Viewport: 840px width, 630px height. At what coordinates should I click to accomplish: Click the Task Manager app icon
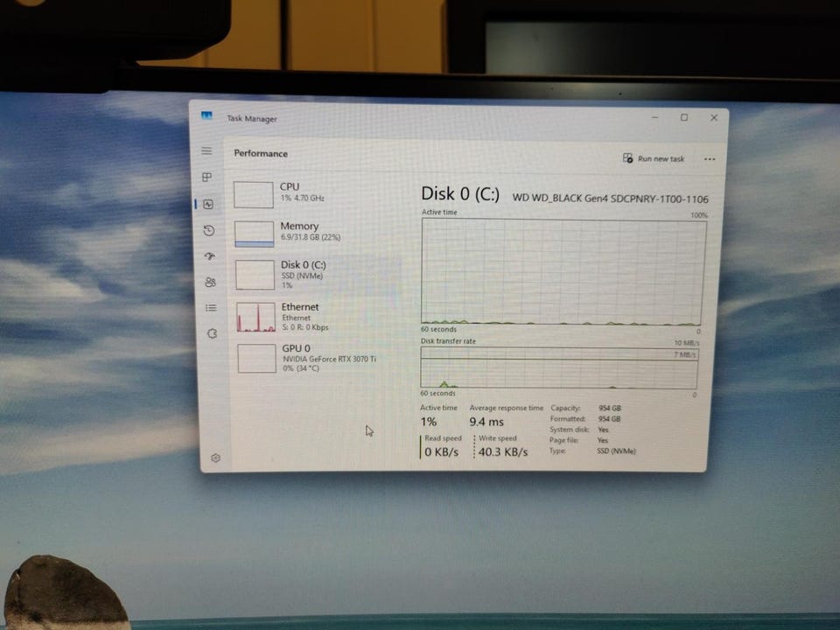(206, 115)
